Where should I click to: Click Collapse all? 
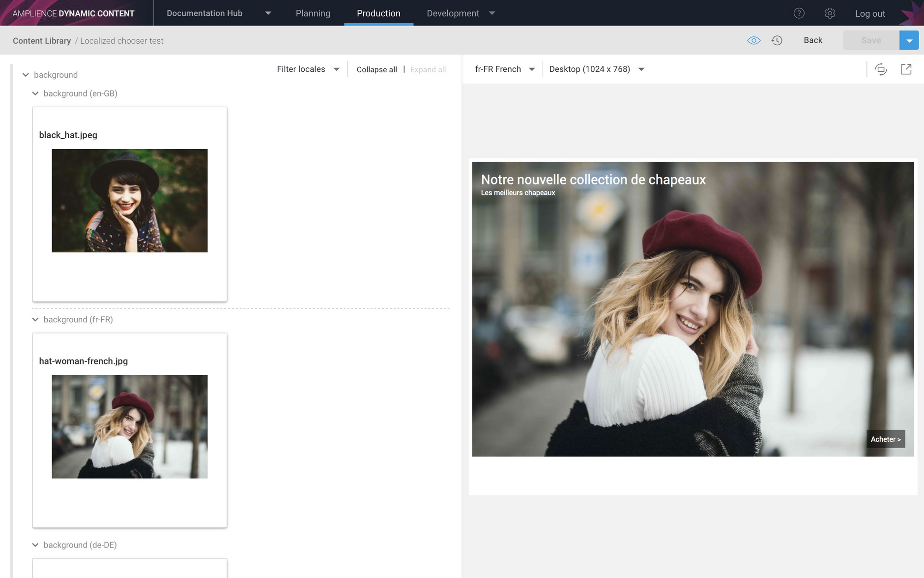point(376,70)
